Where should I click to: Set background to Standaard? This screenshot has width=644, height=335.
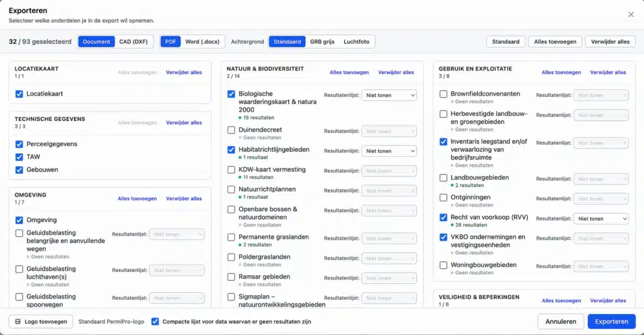pos(287,42)
